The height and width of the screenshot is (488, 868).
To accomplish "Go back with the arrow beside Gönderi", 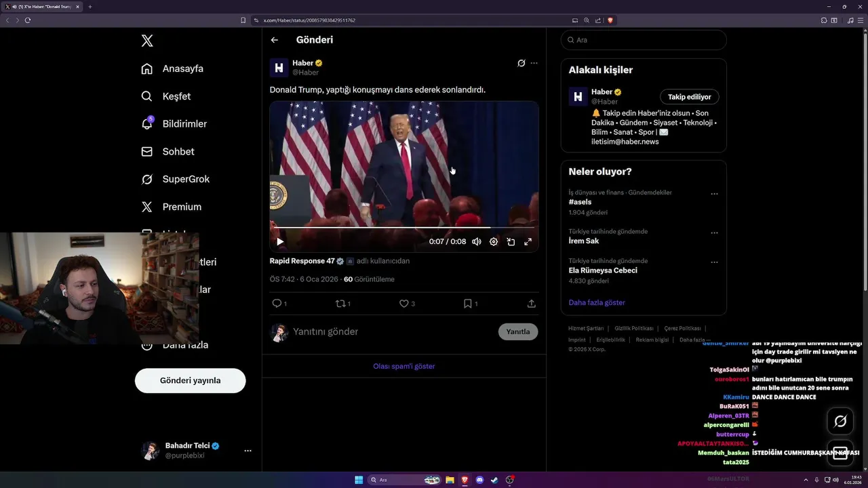I will coord(275,40).
